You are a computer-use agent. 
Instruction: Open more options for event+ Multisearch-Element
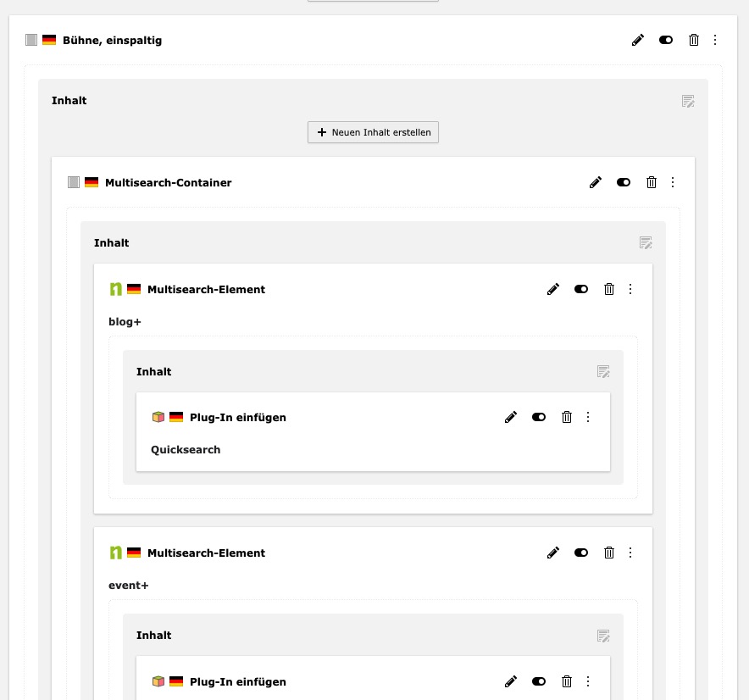pos(630,553)
